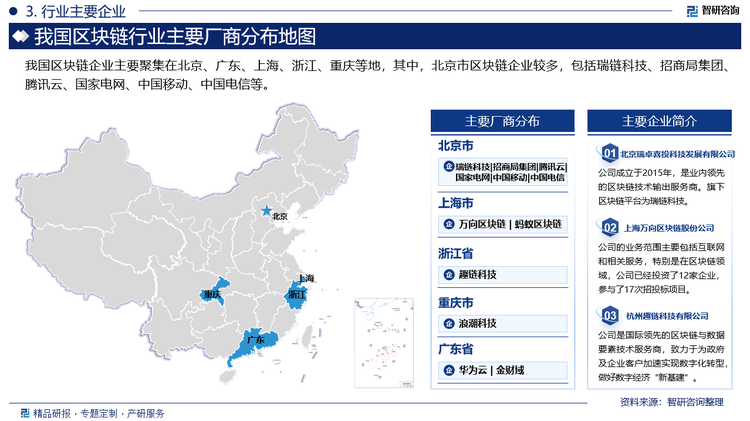Click the logo icon next to 精品研报 in footer
750x421 pixels.
(25, 413)
